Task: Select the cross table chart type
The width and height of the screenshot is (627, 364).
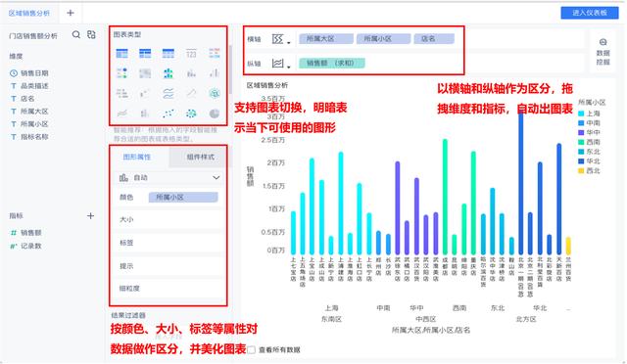Action: [x=145, y=53]
